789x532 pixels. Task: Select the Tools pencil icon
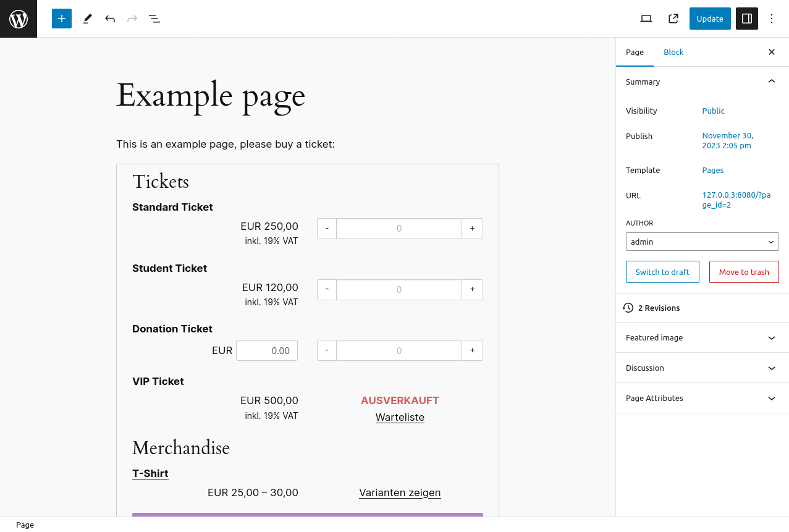88,19
